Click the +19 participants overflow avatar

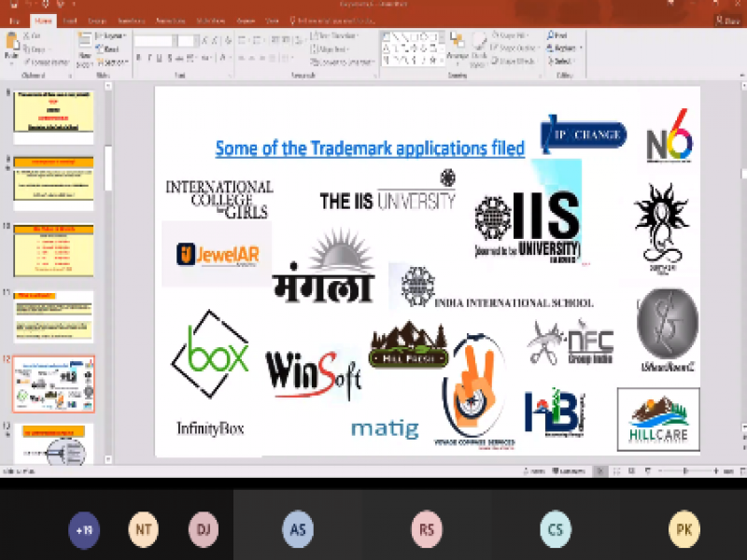click(84, 530)
